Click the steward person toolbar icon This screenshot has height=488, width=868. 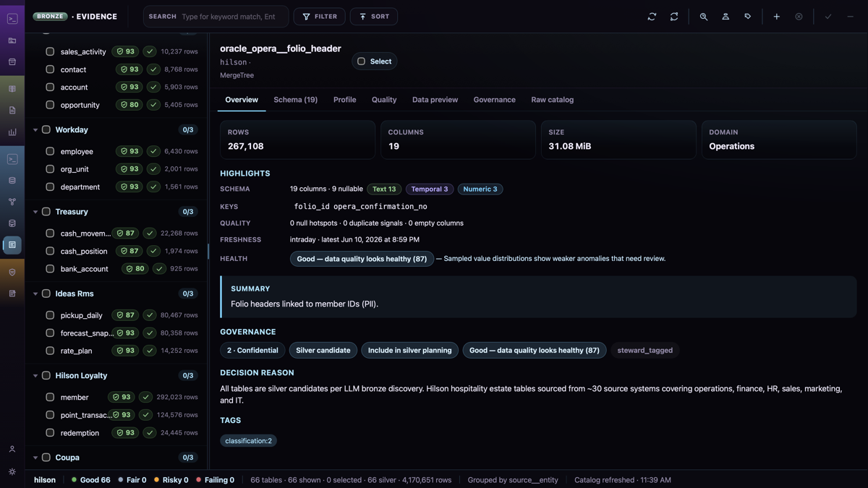coord(726,17)
